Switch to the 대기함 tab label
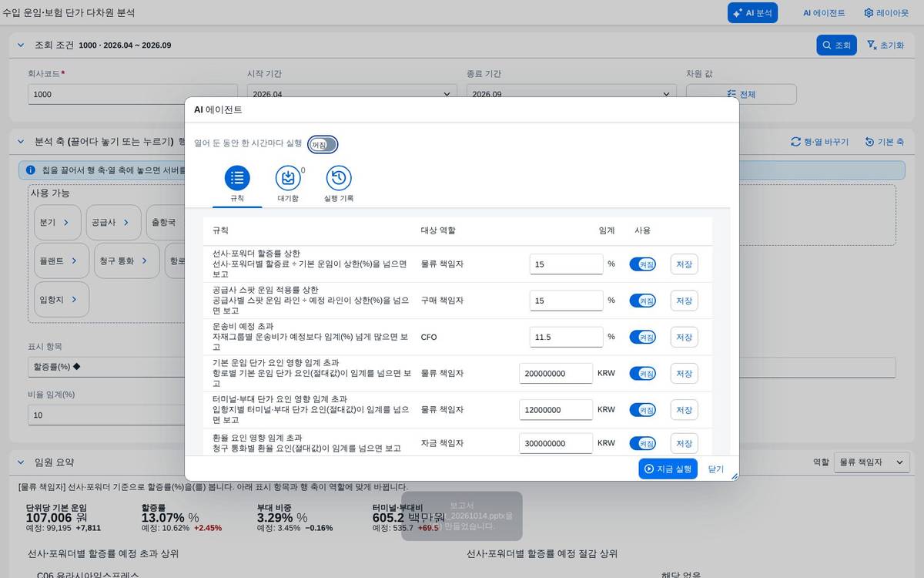This screenshot has height=578, width=924. [288, 198]
